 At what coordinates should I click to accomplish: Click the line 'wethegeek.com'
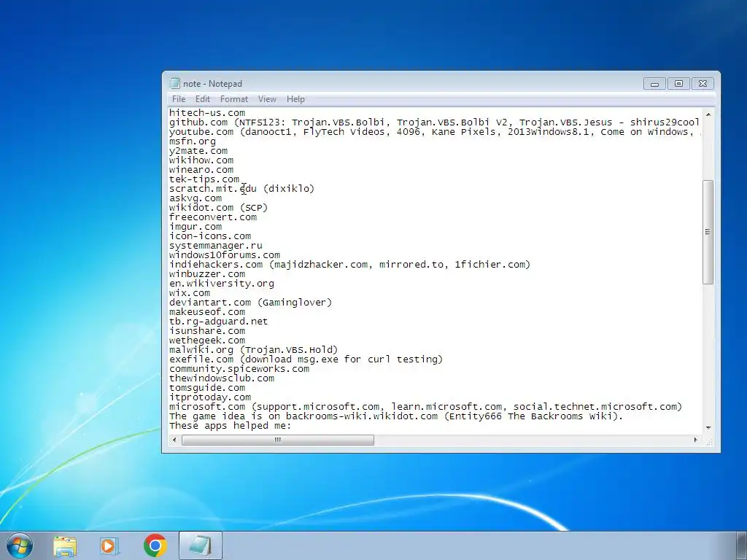(207, 341)
